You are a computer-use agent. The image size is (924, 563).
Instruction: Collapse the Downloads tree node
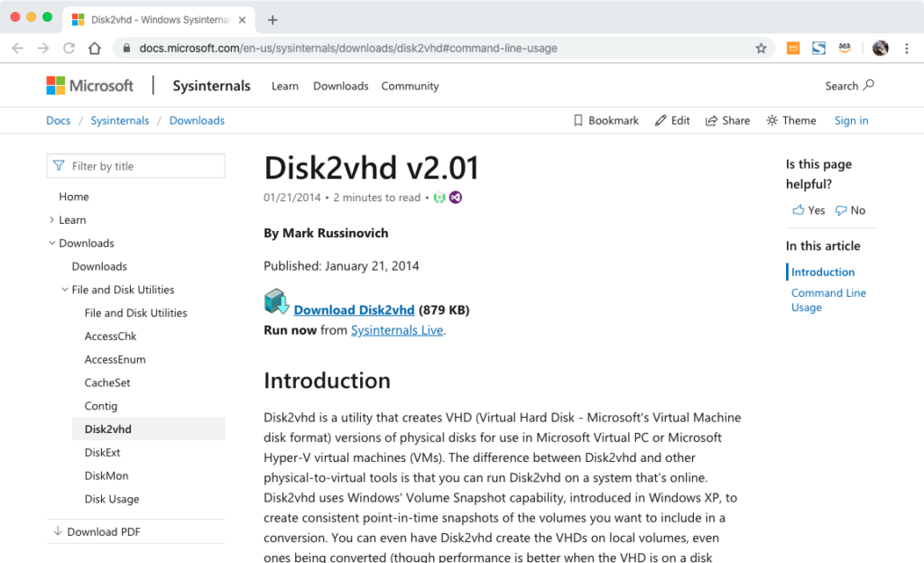52,244
